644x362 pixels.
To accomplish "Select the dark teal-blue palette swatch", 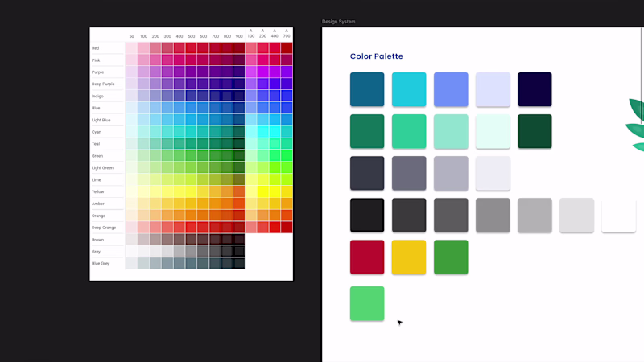I will point(367,89).
